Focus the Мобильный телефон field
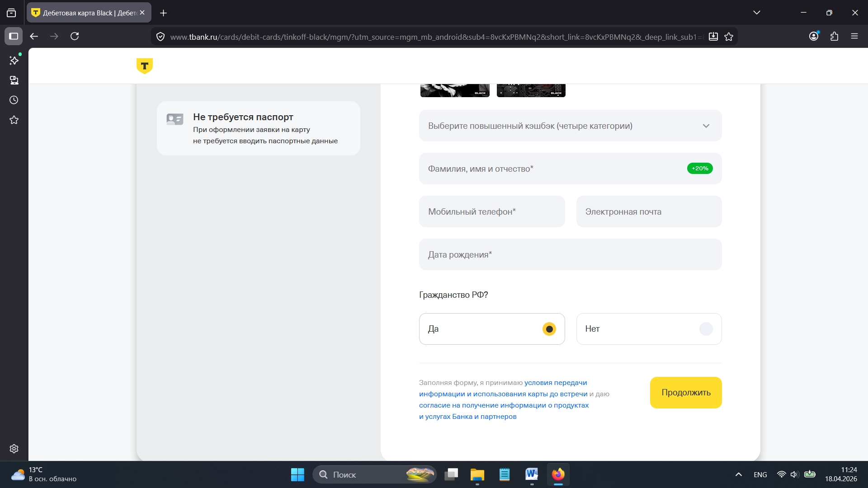Image resolution: width=868 pixels, height=488 pixels. (x=492, y=211)
